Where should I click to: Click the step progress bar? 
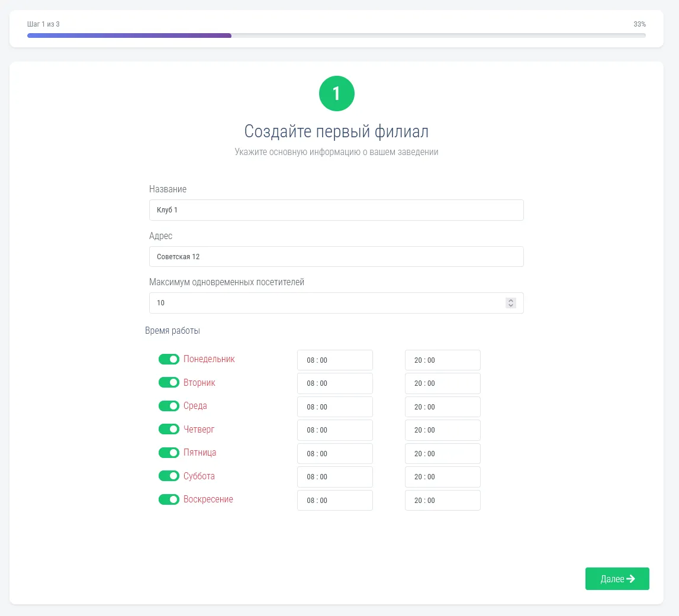click(336, 36)
